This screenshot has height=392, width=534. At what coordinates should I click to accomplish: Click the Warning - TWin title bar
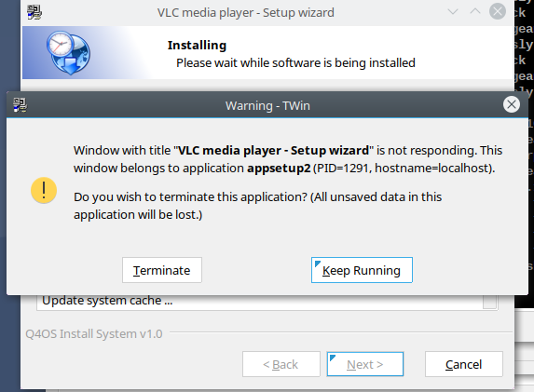coord(267,105)
